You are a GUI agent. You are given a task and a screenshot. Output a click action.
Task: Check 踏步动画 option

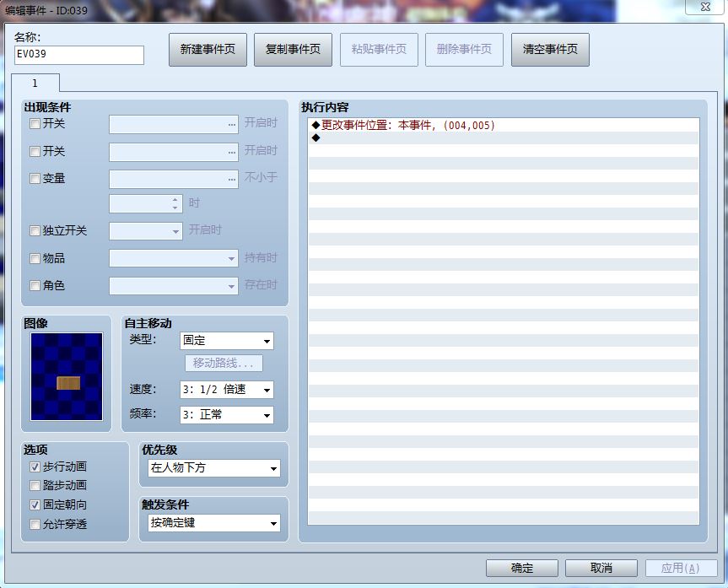pos(35,486)
